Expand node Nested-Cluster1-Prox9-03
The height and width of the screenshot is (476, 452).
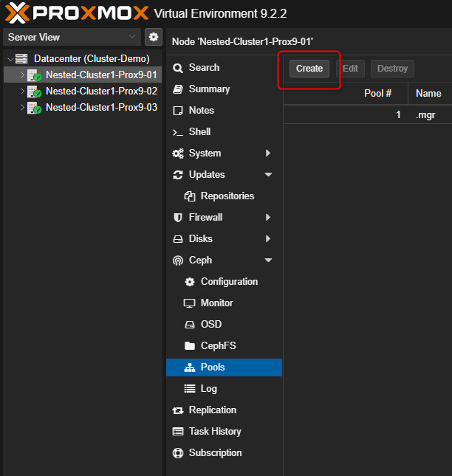click(x=22, y=107)
